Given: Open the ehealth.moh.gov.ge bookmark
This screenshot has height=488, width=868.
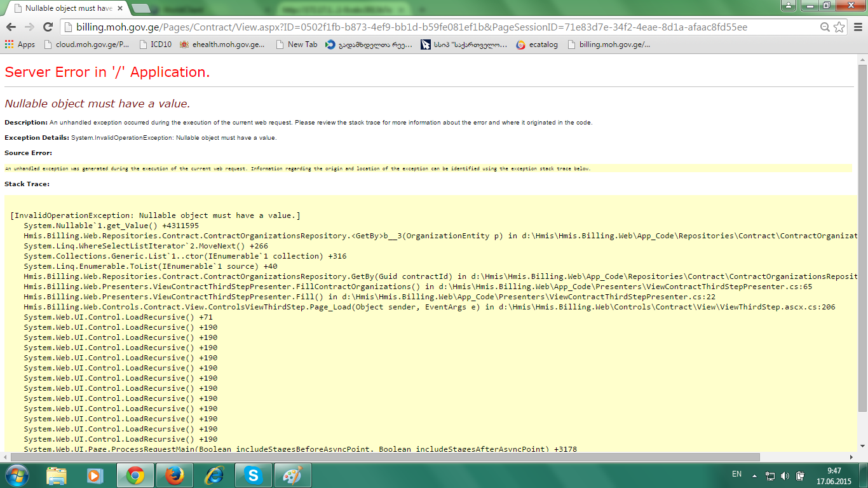Looking at the screenshot, I should tap(222, 44).
